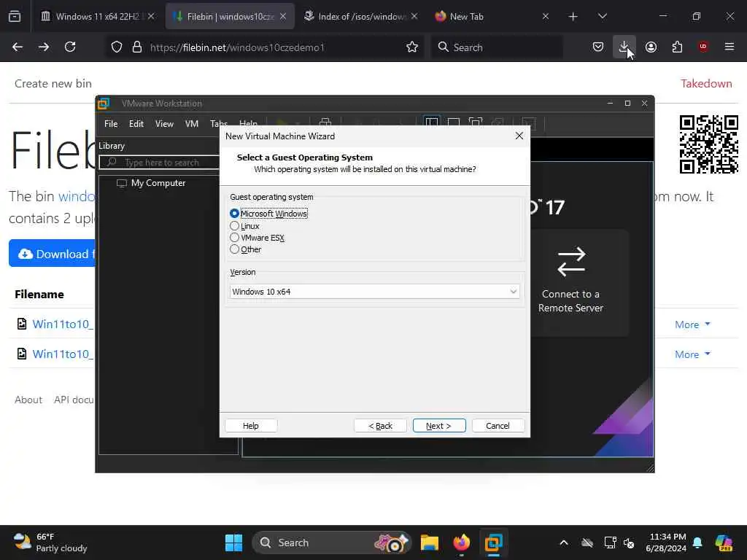747x560 pixels.
Task: Select the VMware ESX guest option
Action: [234, 237]
